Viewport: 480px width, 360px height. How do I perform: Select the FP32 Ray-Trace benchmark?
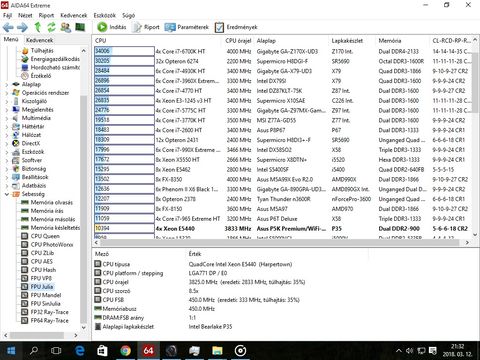coord(49,312)
